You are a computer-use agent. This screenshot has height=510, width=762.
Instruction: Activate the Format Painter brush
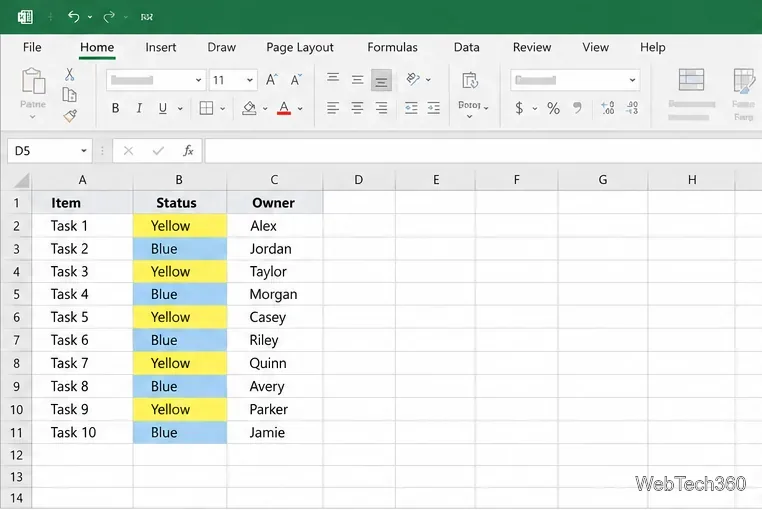coord(70,116)
